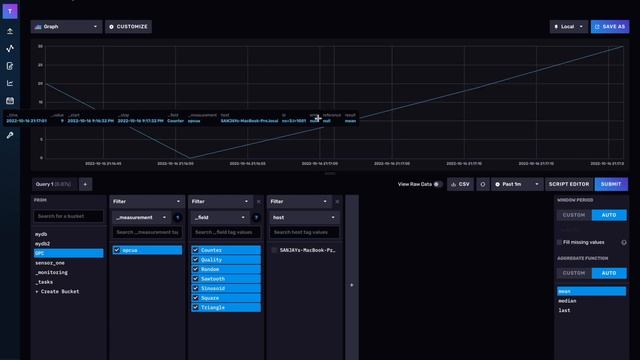Click the count badge beside _field
The image size is (640, 360).
(256, 218)
